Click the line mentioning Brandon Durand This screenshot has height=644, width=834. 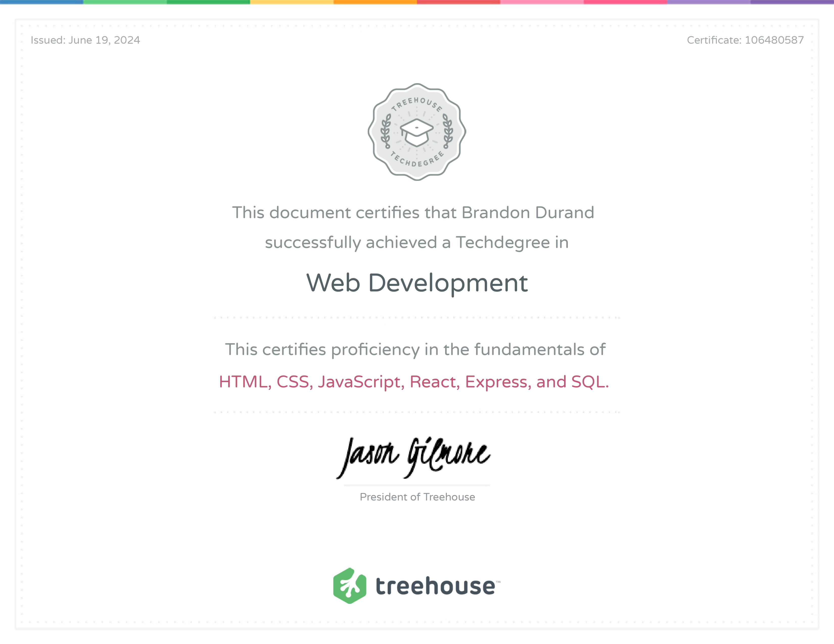coord(413,212)
